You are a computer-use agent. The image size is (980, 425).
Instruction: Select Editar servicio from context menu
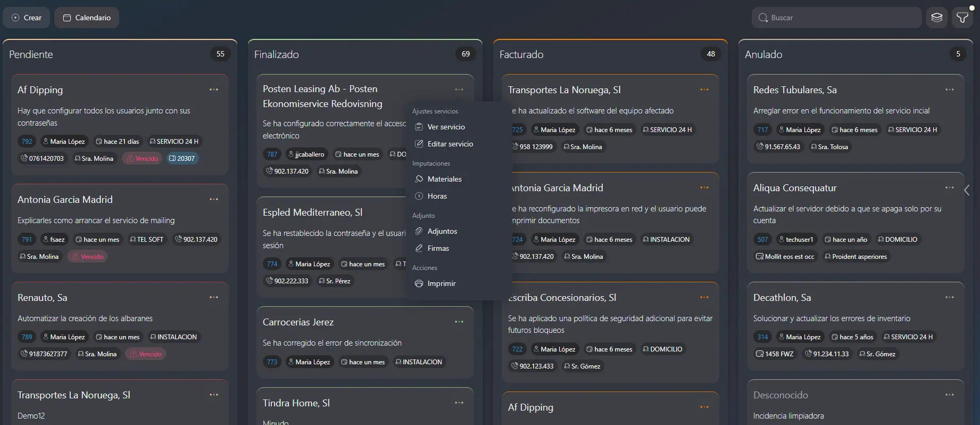coord(450,144)
